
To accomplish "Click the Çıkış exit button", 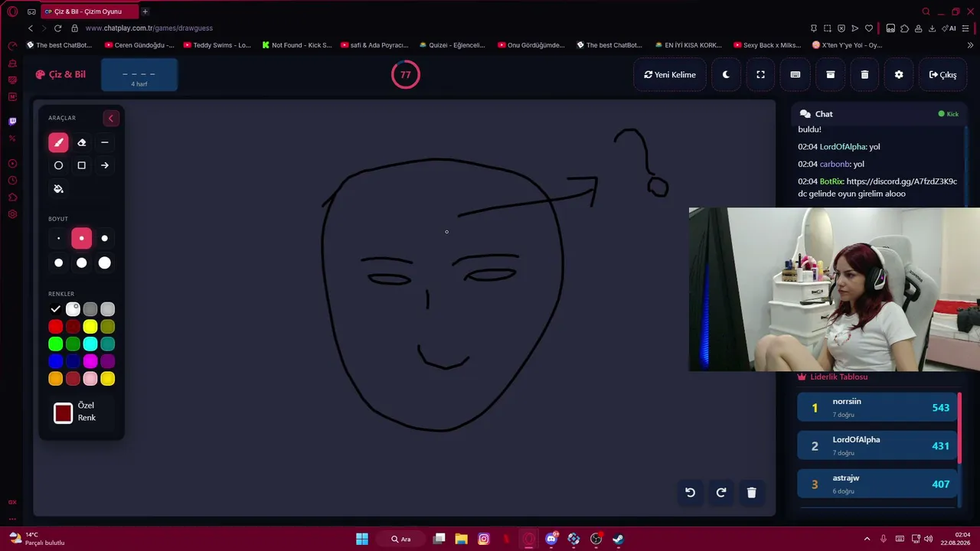I will click(942, 75).
